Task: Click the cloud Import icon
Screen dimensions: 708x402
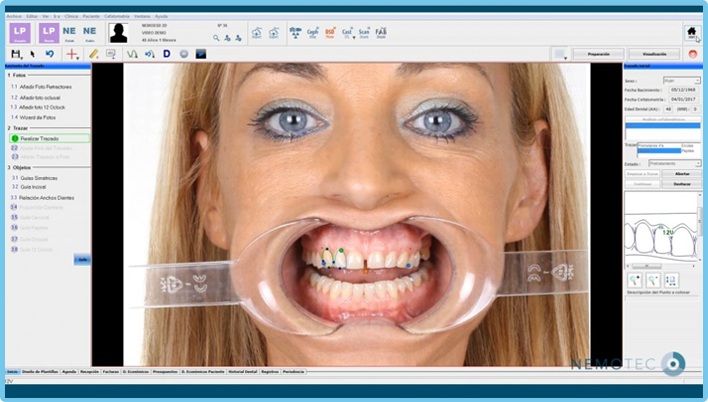Action: coord(256,33)
